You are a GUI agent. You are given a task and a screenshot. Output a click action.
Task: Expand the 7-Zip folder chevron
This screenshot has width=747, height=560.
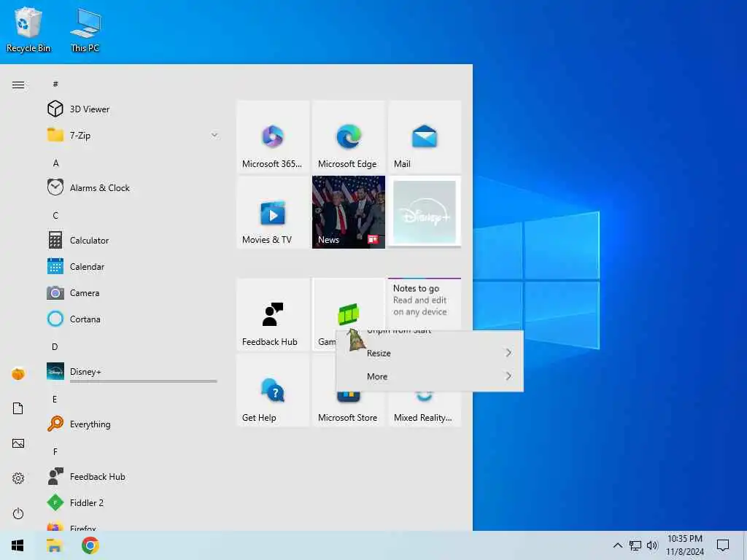point(214,135)
